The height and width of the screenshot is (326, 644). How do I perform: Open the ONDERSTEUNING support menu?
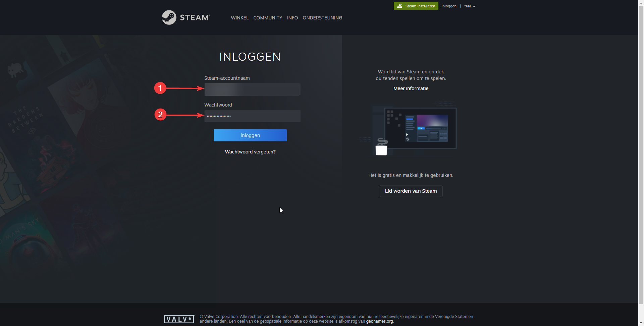pos(322,18)
